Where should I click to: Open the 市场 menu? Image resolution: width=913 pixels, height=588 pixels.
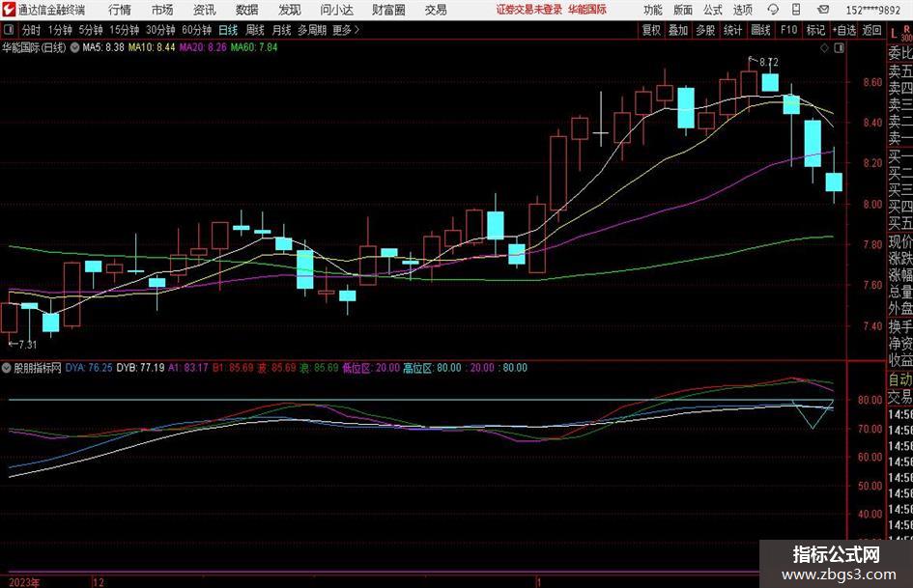(x=162, y=10)
